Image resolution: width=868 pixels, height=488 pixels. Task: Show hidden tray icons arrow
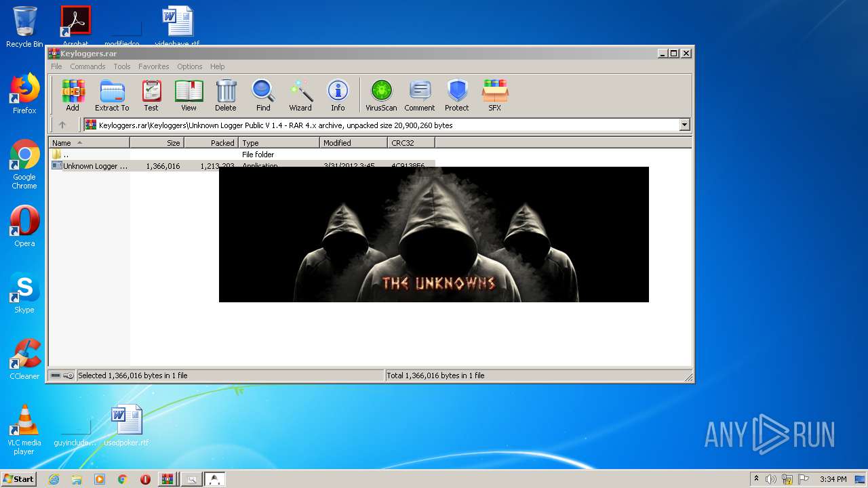pos(756,479)
